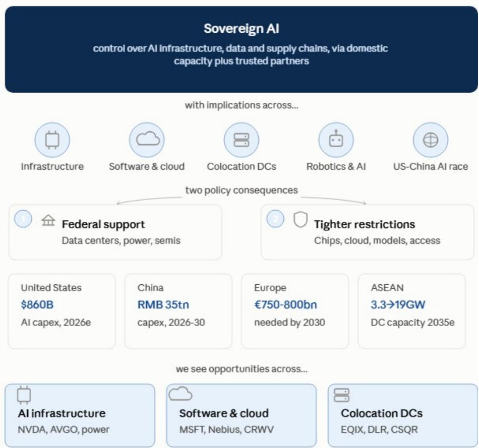Click the Software & cloud circle icon
Viewport: 479px width, 448px height.
pyautogui.click(x=147, y=140)
